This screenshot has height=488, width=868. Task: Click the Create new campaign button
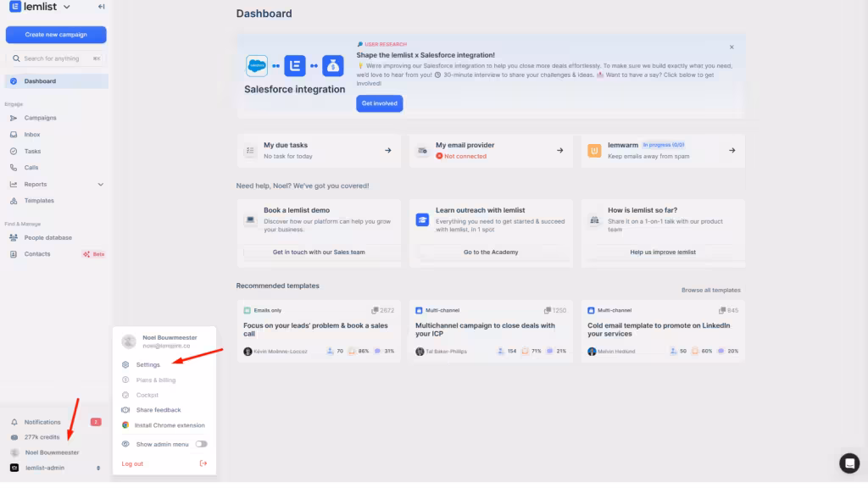(56, 35)
